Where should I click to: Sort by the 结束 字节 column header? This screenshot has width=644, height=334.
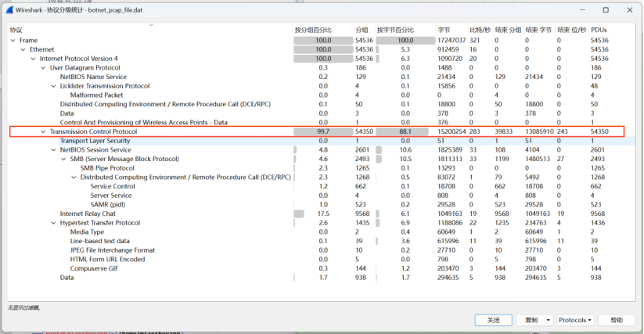[x=538, y=30]
